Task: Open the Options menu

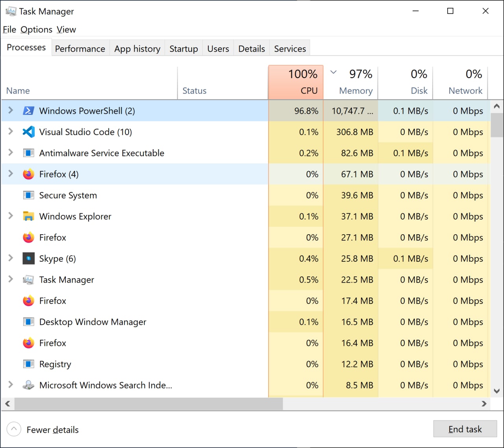Action: (x=36, y=30)
